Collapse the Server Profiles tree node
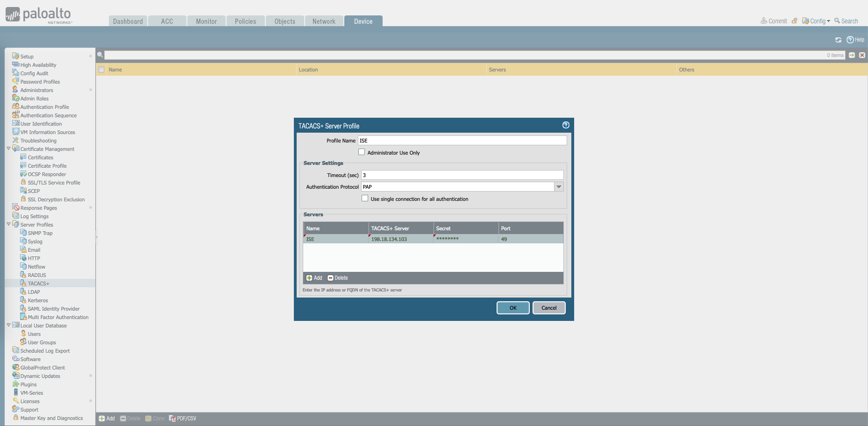This screenshot has height=426, width=868. 8,224
